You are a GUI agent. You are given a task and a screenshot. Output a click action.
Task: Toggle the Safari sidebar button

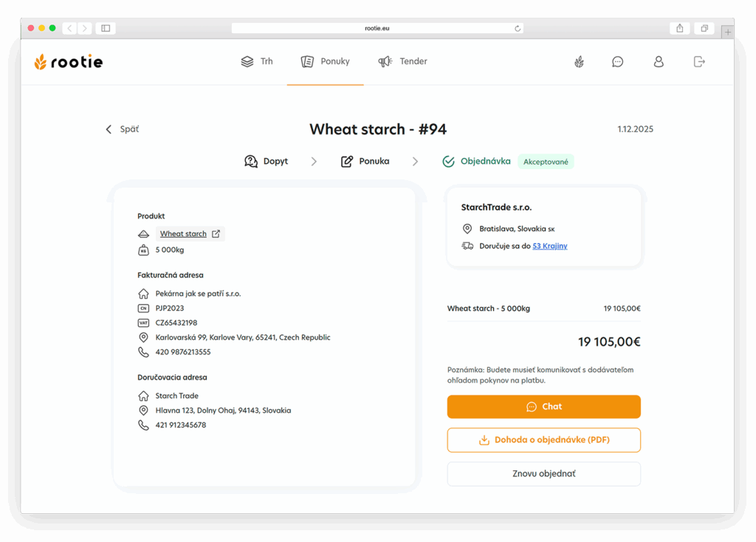coord(106,28)
